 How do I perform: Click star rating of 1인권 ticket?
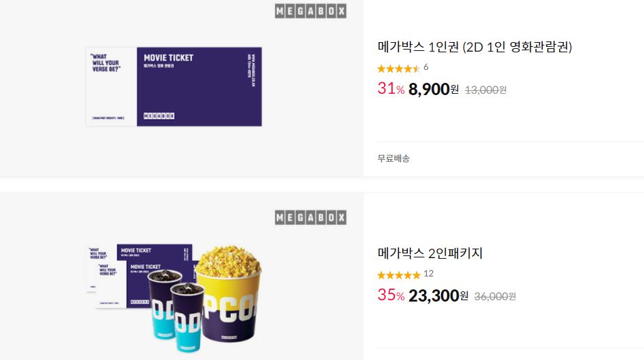click(x=398, y=69)
